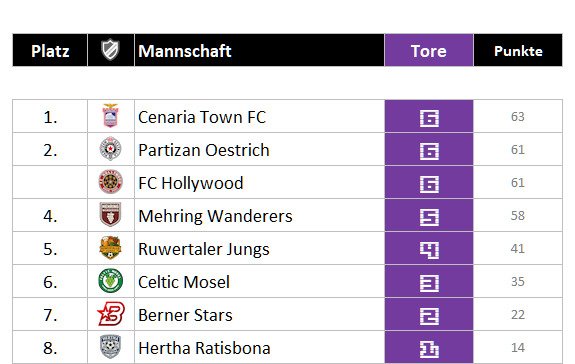Select the Platz column header
575x364 pixels.
[x=50, y=50]
